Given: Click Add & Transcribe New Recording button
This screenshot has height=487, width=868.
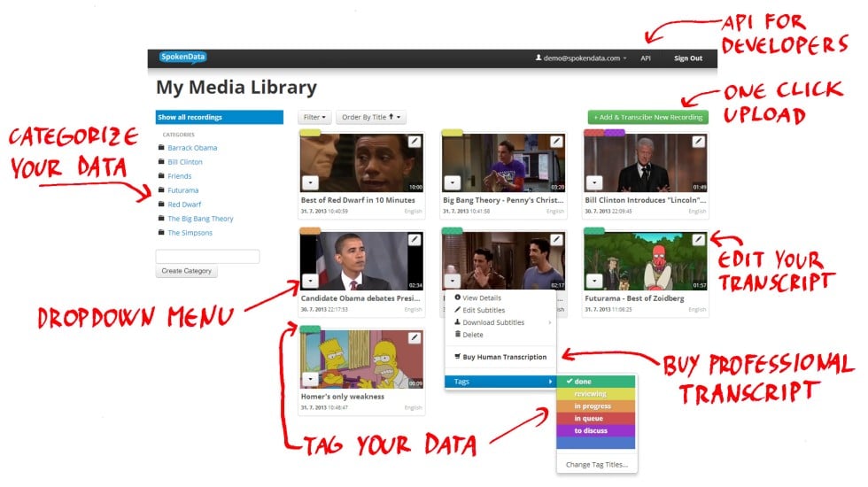Looking at the screenshot, I should tap(647, 117).
